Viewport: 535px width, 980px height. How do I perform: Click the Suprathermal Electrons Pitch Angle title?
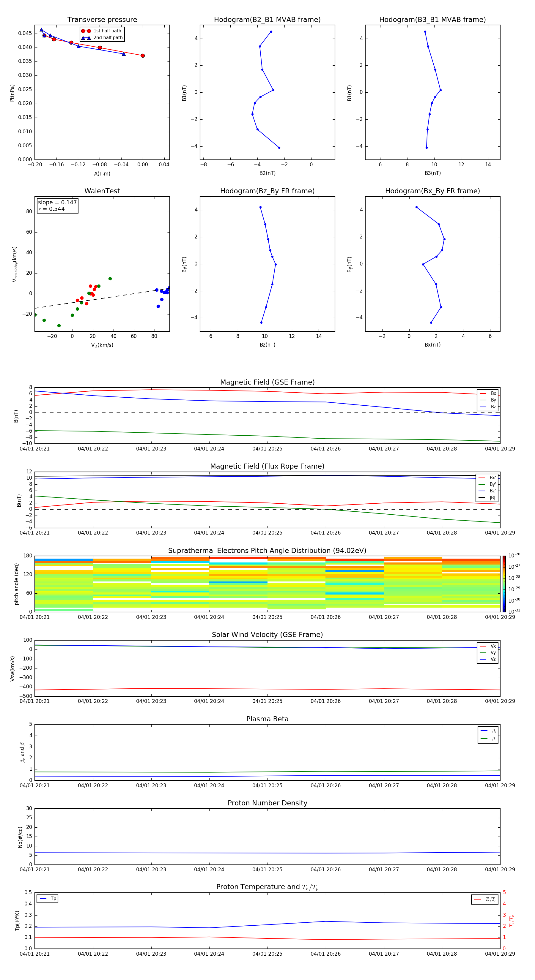pos(267,551)
